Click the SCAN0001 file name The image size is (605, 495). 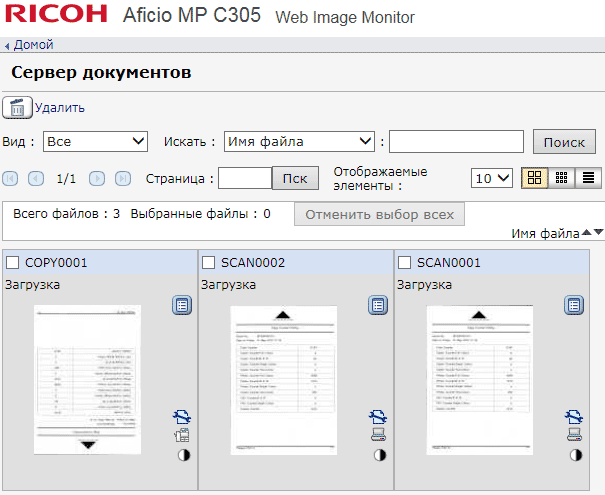point(449,263)
